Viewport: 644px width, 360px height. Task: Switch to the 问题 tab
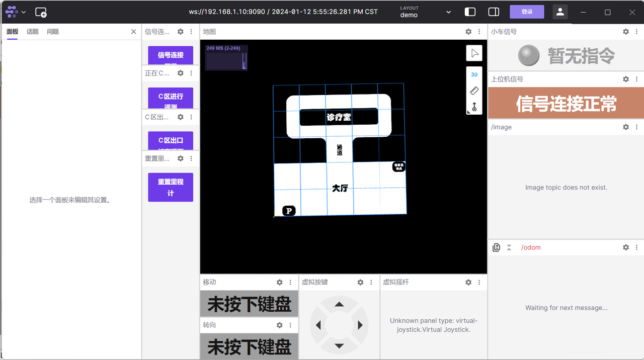point(53,32)
